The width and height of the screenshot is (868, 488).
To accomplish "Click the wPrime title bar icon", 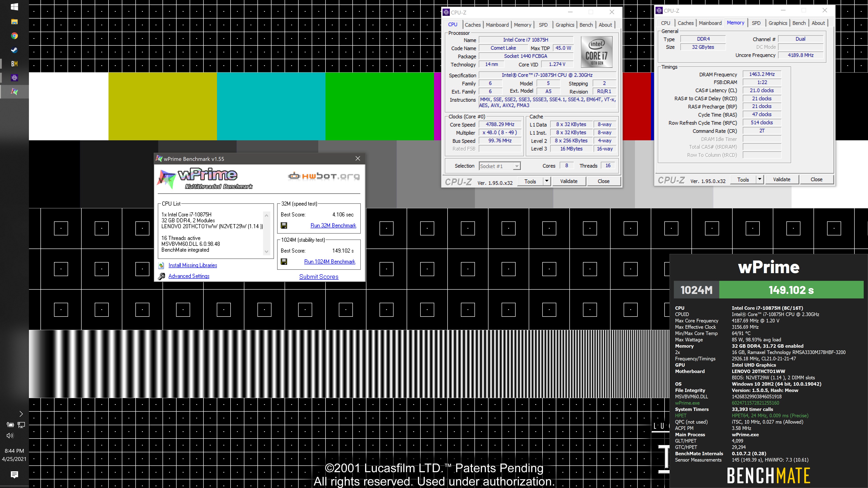I will coord(159,159).
